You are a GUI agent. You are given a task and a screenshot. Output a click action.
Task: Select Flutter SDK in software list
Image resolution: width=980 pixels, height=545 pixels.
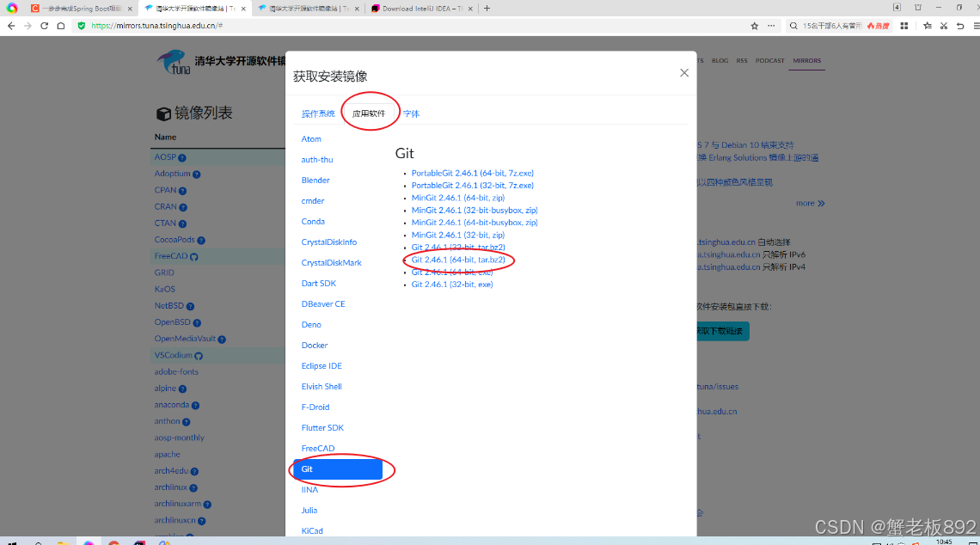pos(322,427)
